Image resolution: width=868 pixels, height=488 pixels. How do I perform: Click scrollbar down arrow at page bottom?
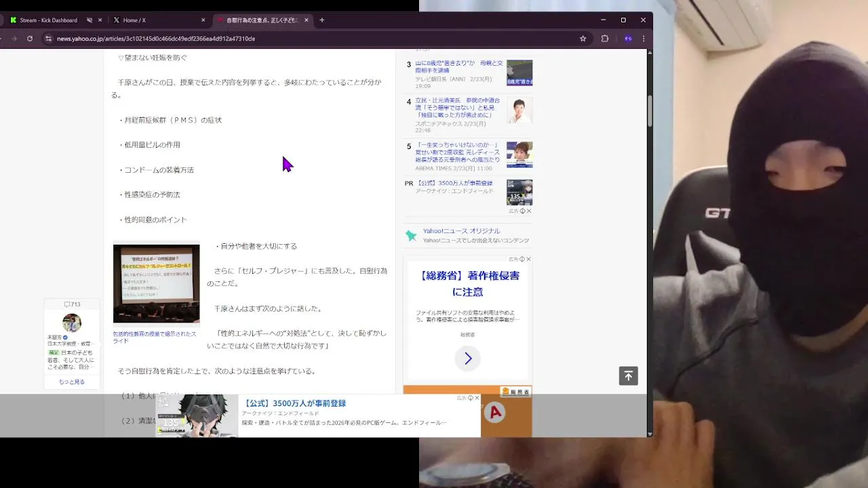point(650,434)
